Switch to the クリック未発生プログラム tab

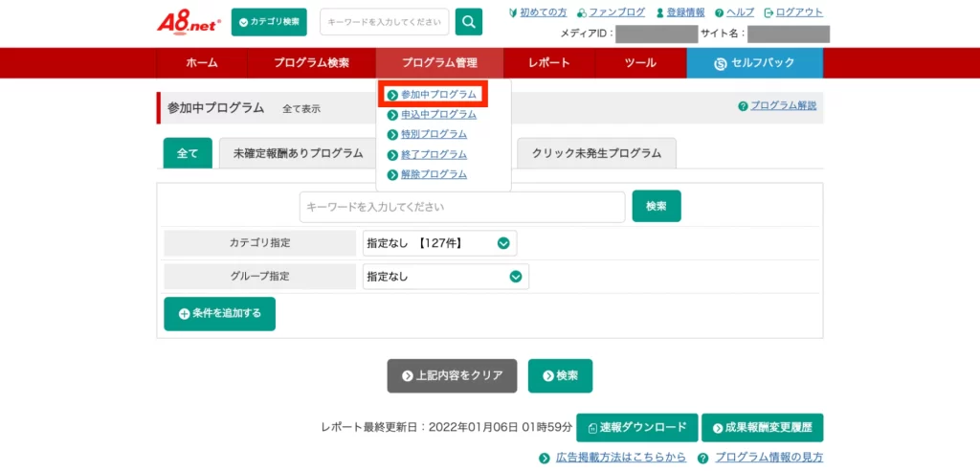point(596,153)
